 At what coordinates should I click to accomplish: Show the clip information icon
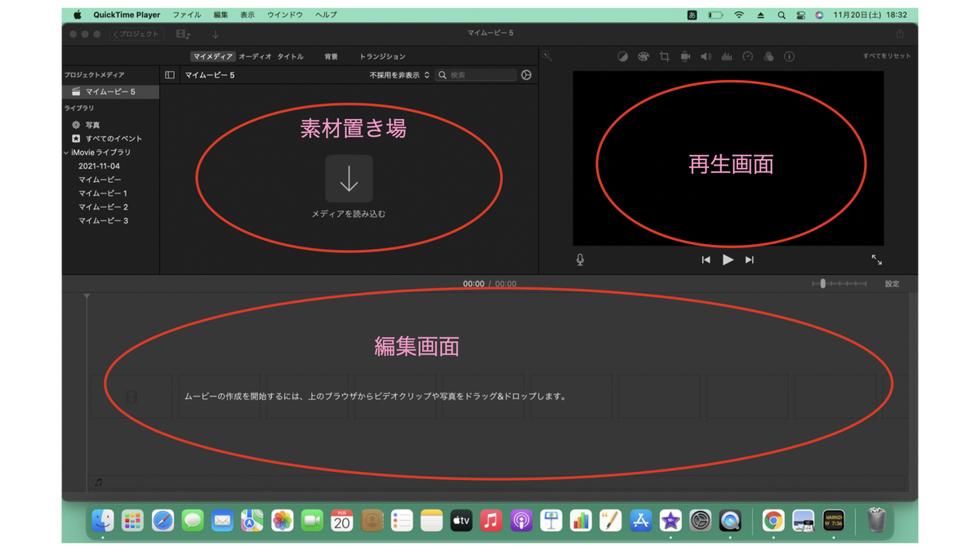point(789,56)
